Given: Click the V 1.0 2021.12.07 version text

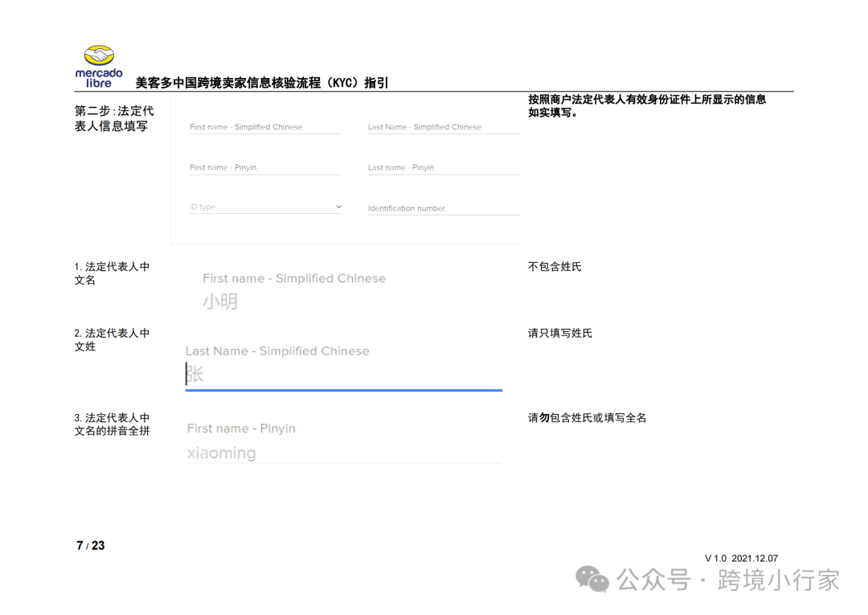Looking at the screenshot, I should (740, 557).
